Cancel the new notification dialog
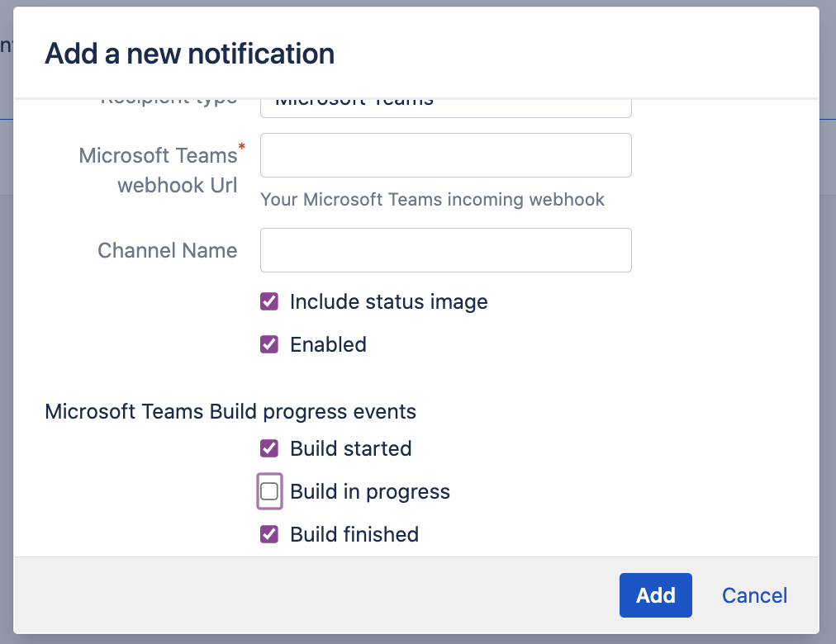This screenshot has width=836, height=644. point(753,595)
